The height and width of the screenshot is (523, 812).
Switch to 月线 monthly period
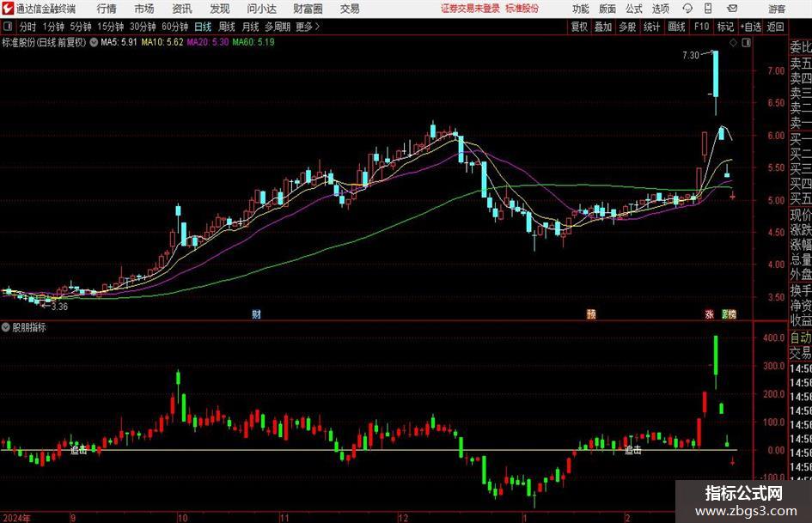[x=251, y=27]
